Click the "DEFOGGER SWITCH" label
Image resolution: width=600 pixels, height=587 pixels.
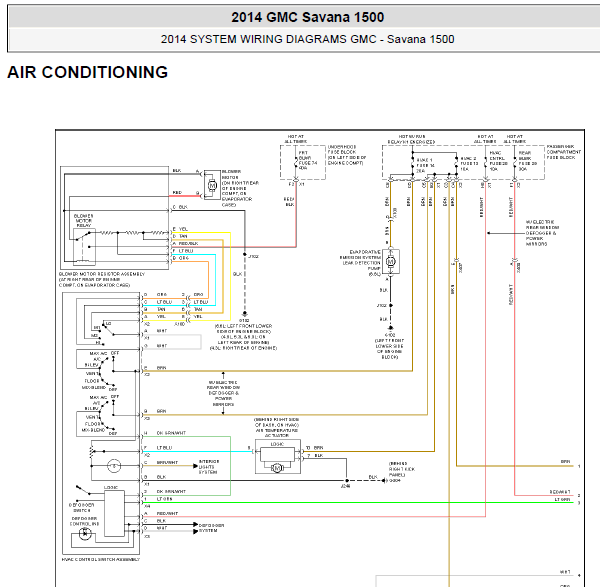point(80,508)
